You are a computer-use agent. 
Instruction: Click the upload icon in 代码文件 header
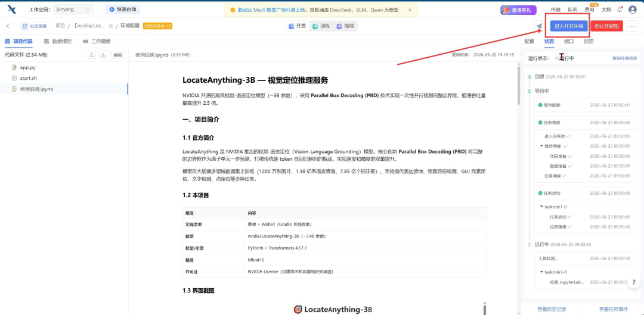tap(92, 55)
